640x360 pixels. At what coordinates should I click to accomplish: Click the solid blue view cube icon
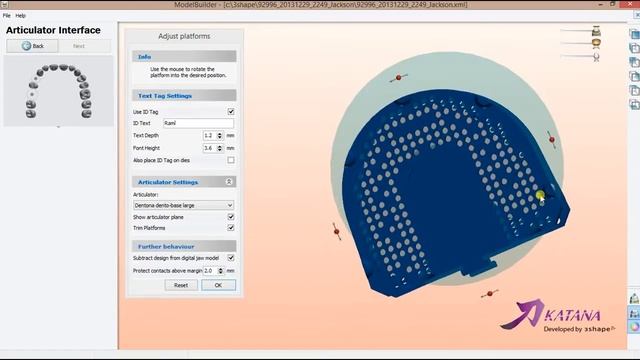point(634,34)
